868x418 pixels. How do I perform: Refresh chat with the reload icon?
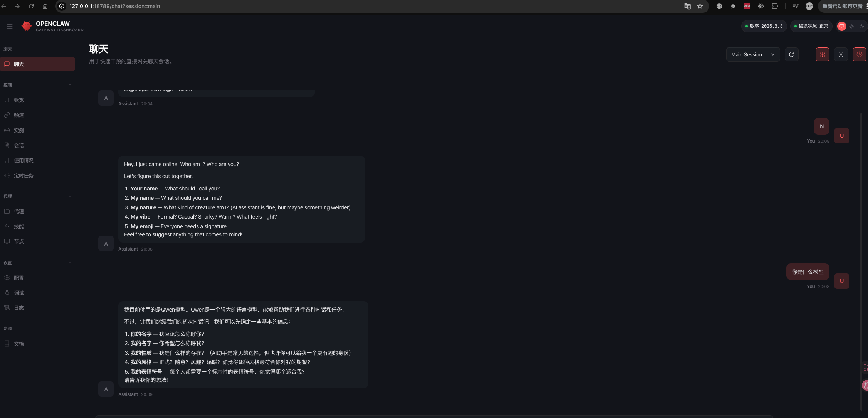(791, 54)
